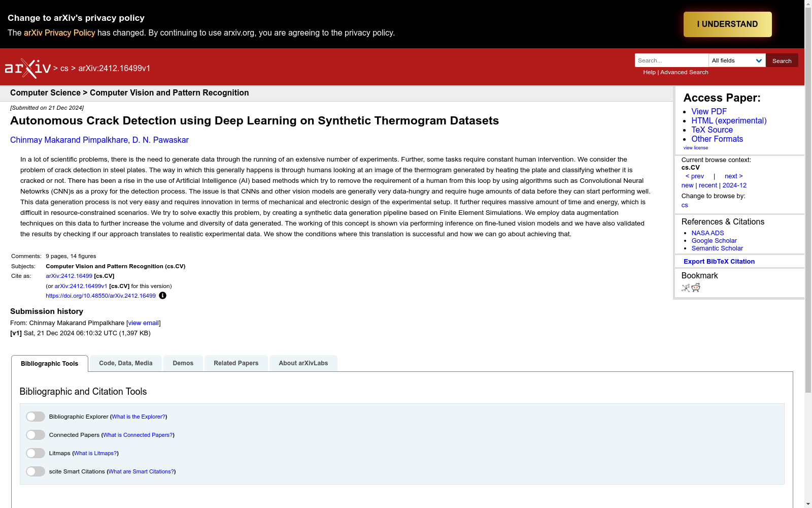Open Semantic Scholar link
Screen dimensions: 812x508
pyautogui.click(x=717, y=248)
